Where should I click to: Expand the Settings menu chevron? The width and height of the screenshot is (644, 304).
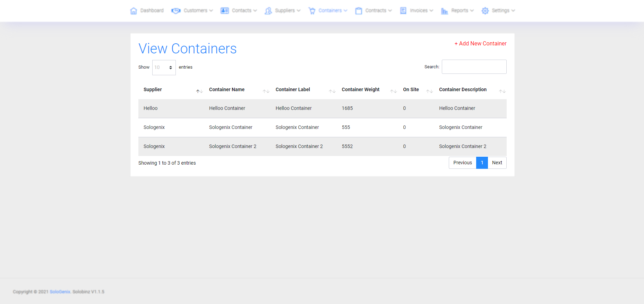513,11
